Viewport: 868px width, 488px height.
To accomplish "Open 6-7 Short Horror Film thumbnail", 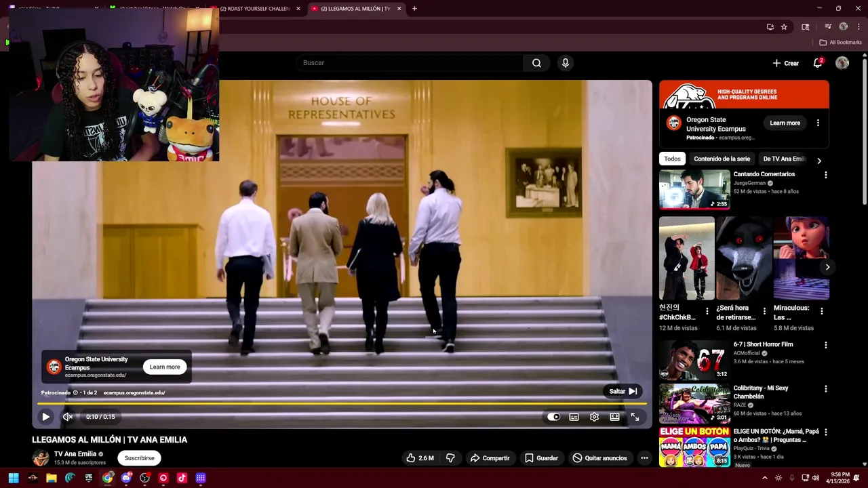I will [694, 359].
